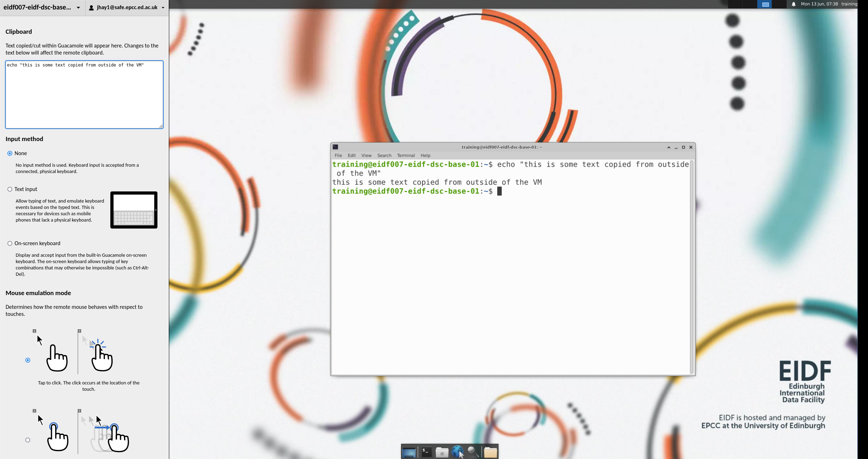The image size is (868, 459).
Task: Open the application finder magnifier icon
Action: click(x=473, y=452)
